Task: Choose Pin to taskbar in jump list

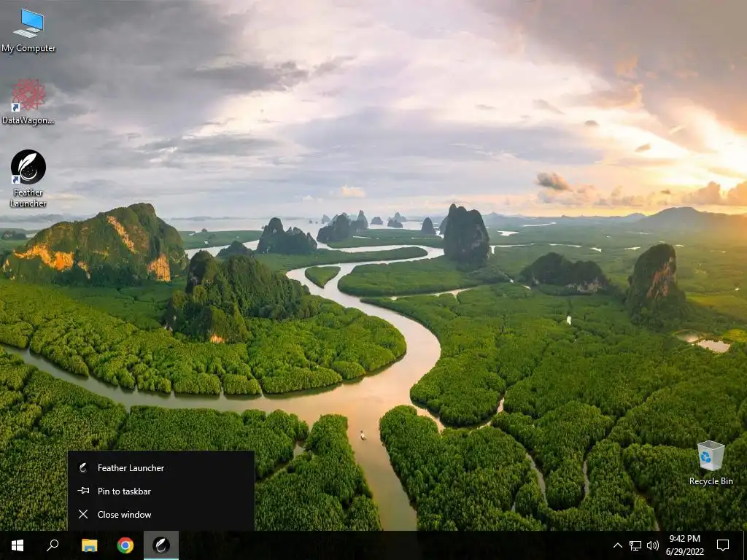Action: click(x=161, y=491)
